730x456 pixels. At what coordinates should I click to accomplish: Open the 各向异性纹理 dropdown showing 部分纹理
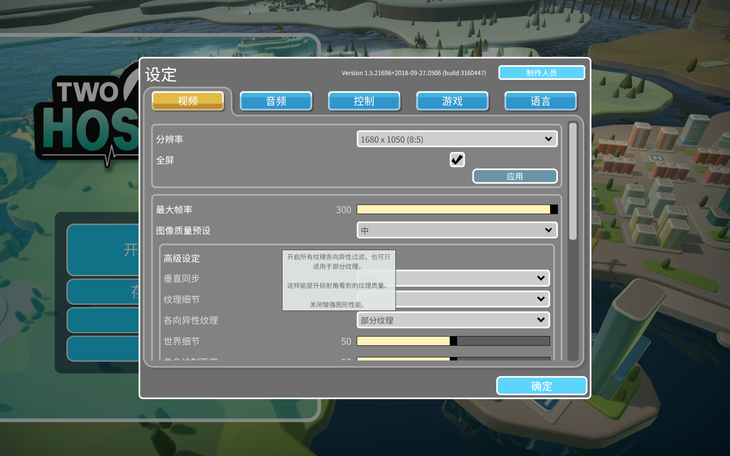coord(453,320)
